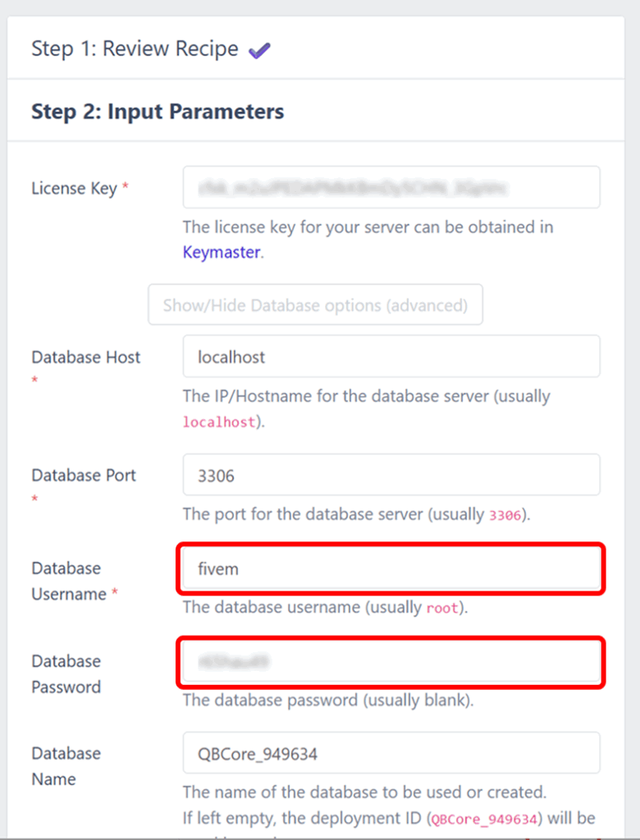
Task: Focus the blurred Database Password field
Action: (x=391, y=661)
